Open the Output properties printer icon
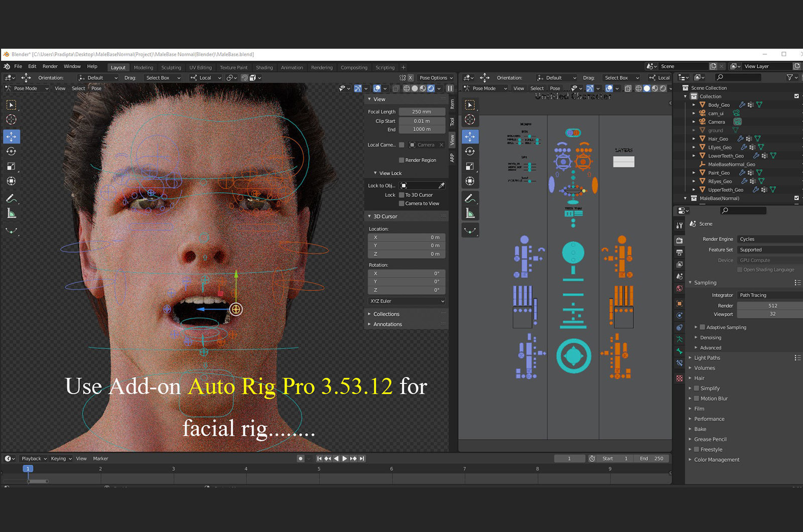Viewport: 803px width, 532px height. 680,252
